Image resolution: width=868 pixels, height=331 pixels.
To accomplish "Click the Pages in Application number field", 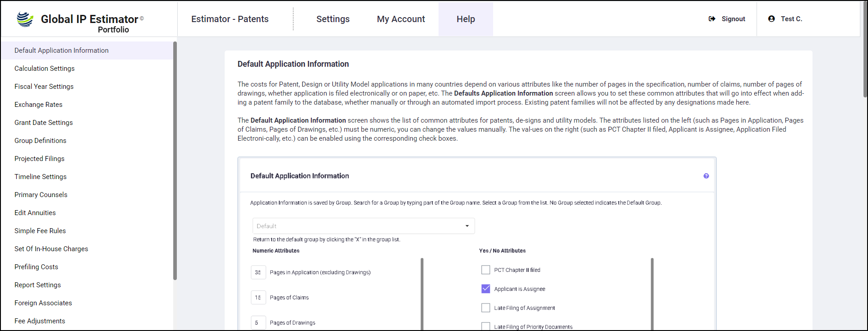I will click(x=258, y=272).
